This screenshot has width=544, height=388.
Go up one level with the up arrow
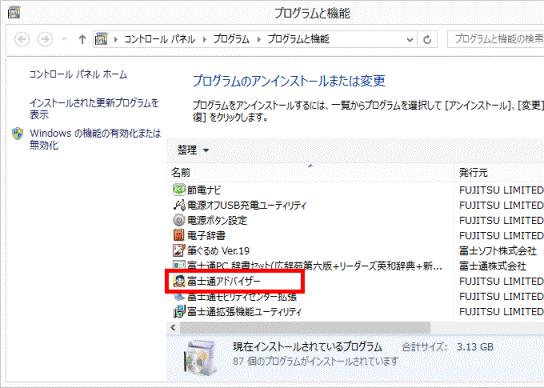tap(82, 39)
